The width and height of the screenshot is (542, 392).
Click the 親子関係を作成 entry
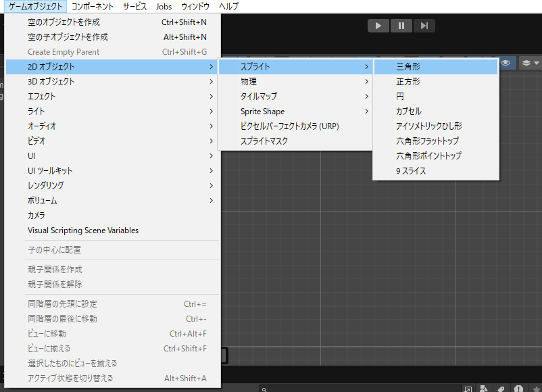(112, 269)
